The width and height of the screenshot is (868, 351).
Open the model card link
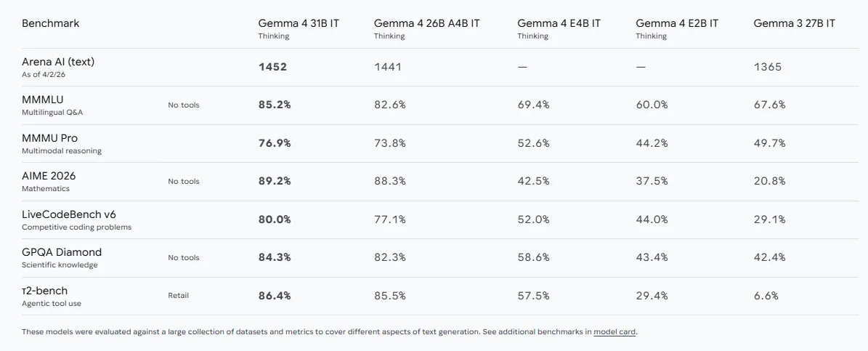[x=615, y=332]
